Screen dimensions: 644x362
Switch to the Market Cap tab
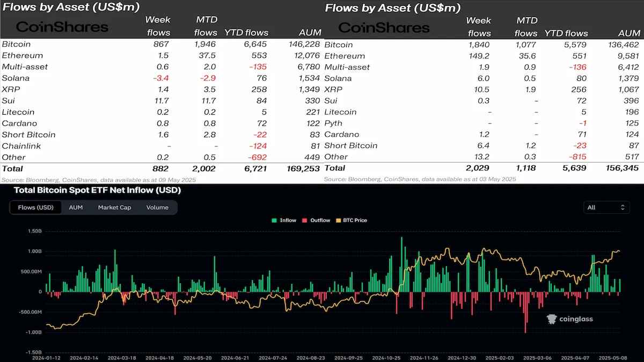[114, 208]
